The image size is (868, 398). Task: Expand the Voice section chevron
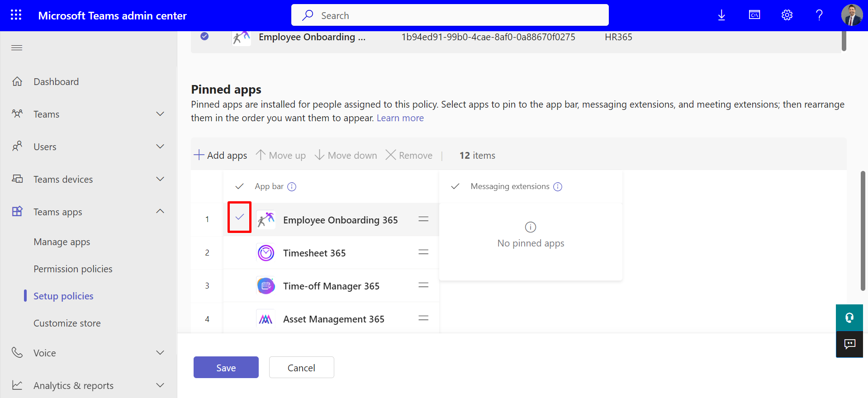click(x=160, y=353)
